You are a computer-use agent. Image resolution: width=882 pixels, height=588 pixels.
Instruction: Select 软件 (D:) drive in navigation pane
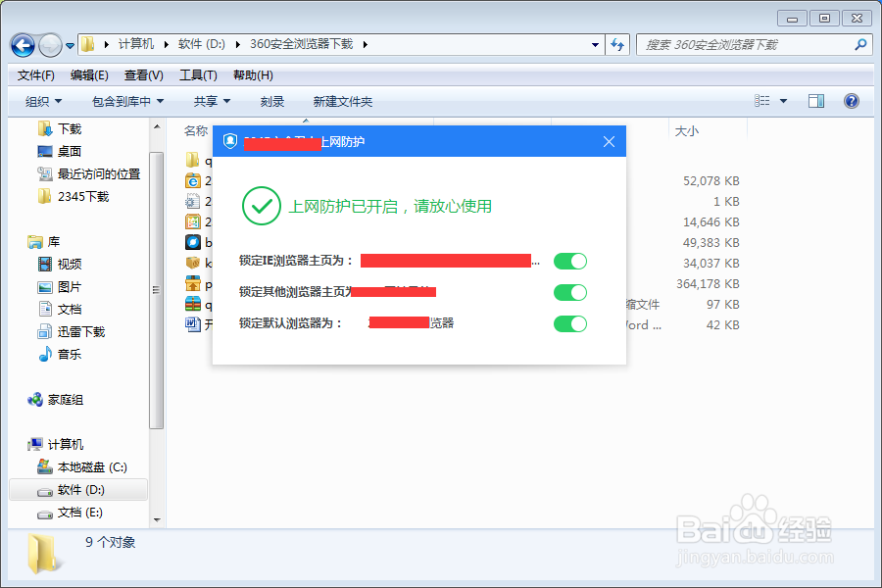tap(78, 490)
